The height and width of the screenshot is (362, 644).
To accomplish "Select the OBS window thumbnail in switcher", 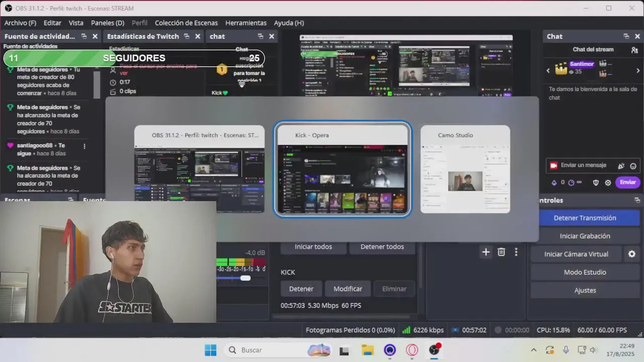I will (199, 169).
